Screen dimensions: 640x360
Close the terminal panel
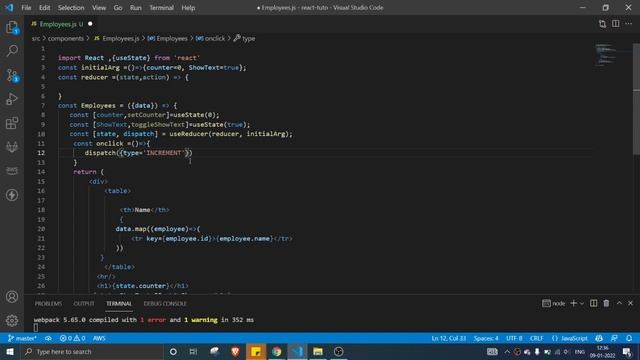click(631, 303)
